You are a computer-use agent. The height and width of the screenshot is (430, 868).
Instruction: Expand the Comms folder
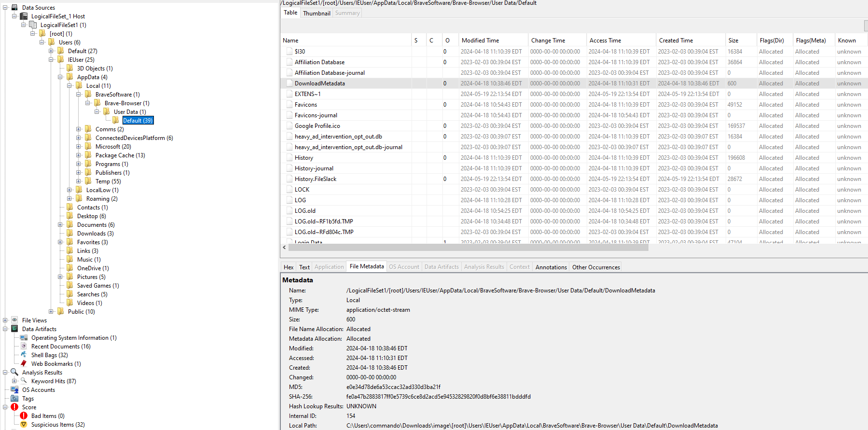pos(79,129)
